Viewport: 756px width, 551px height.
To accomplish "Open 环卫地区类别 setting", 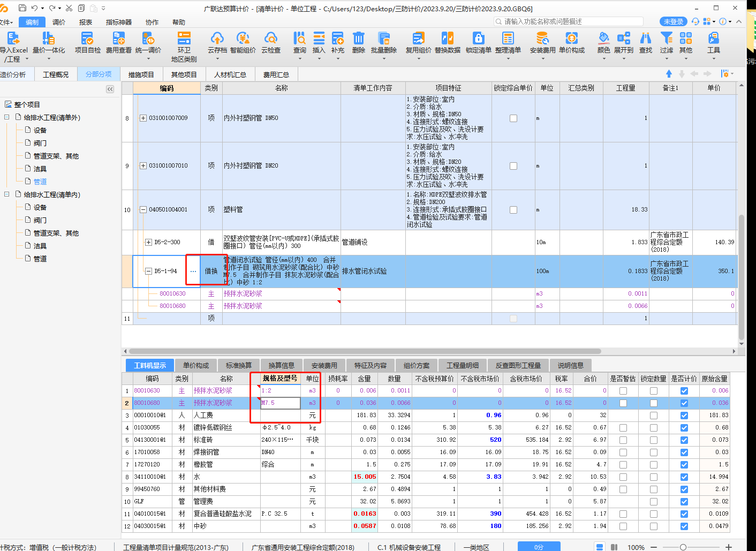I will [x=184, y=47].
